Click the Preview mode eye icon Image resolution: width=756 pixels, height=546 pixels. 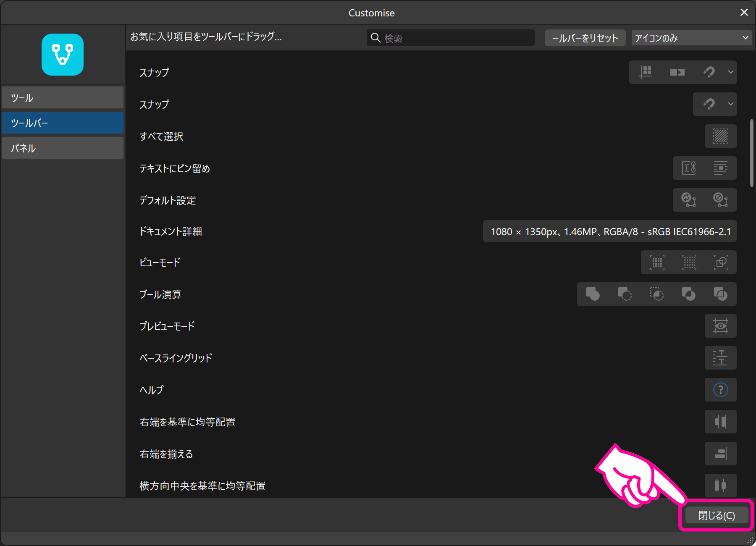[720, 326]
